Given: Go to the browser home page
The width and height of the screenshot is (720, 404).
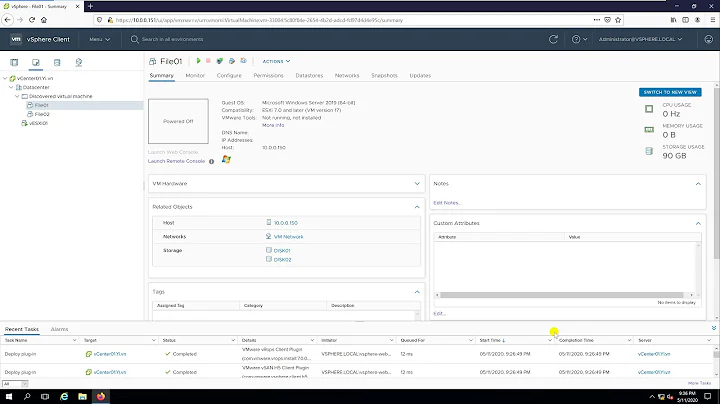Looking at the screenshot, I should (44, 20).
